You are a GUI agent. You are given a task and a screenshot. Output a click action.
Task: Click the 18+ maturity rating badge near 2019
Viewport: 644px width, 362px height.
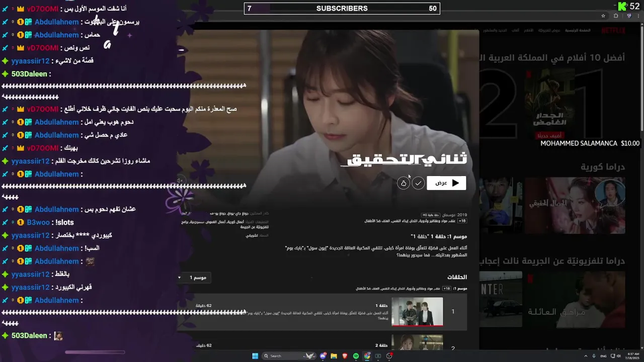[x=462, y=221]
